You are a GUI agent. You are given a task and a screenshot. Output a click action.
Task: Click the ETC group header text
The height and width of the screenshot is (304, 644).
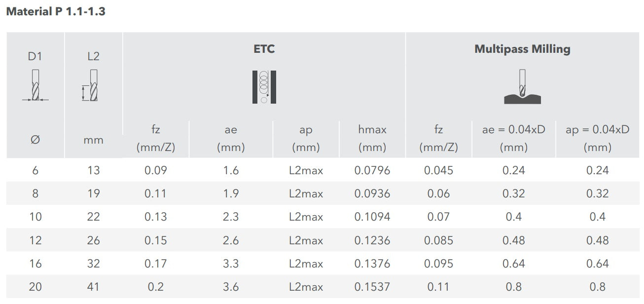[x=264, y=49]
